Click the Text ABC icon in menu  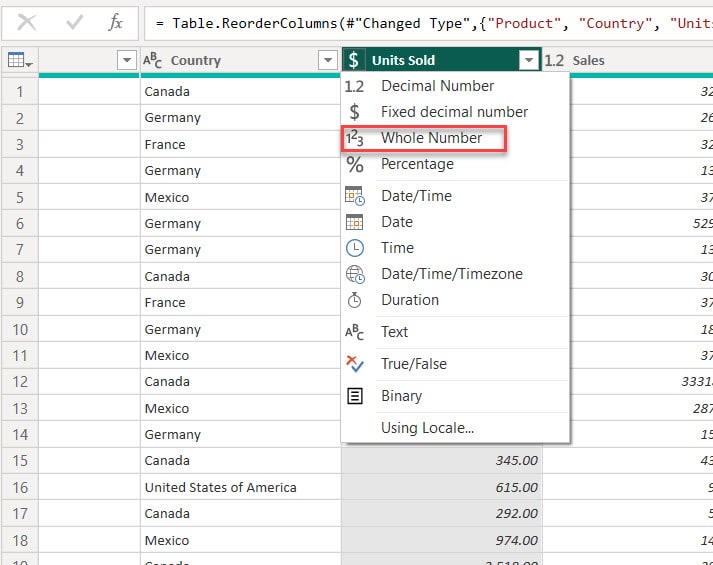point(355,332)
